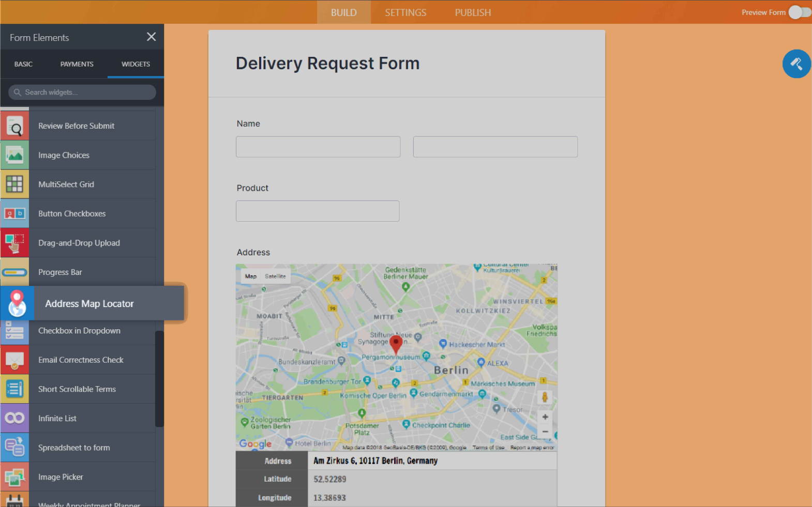
Task: Click the Progress Bar widget icon
Action: click(14, 272)
